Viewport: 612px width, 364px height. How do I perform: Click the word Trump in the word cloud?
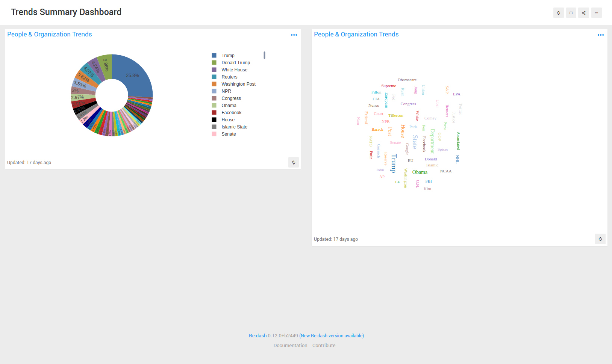[x=394, y=163]
